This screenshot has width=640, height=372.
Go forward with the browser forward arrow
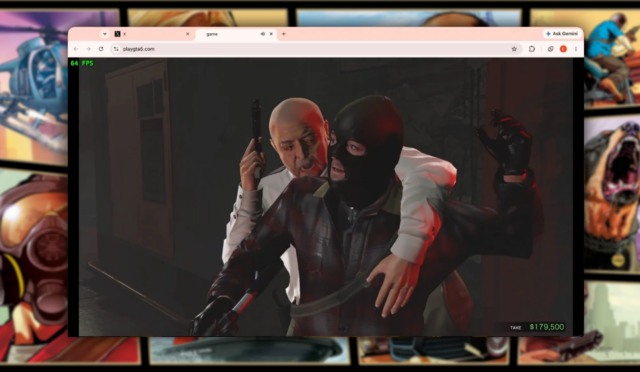click(x=88, y=49)
